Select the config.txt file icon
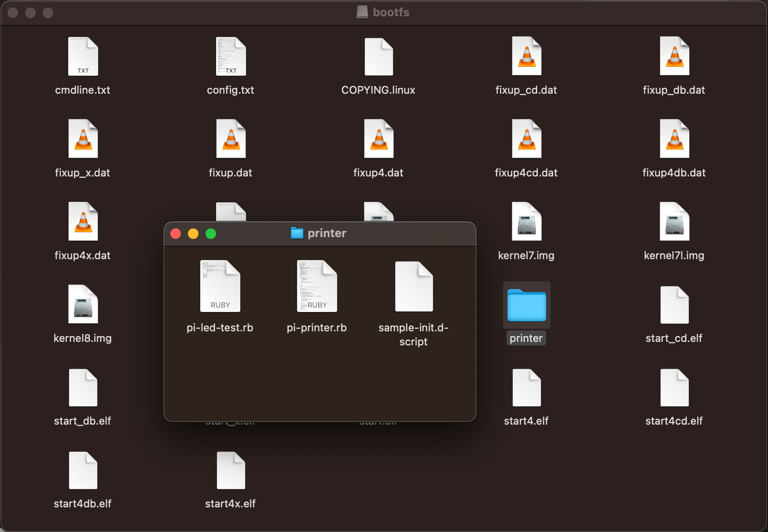768x532 pixels. 231,56
